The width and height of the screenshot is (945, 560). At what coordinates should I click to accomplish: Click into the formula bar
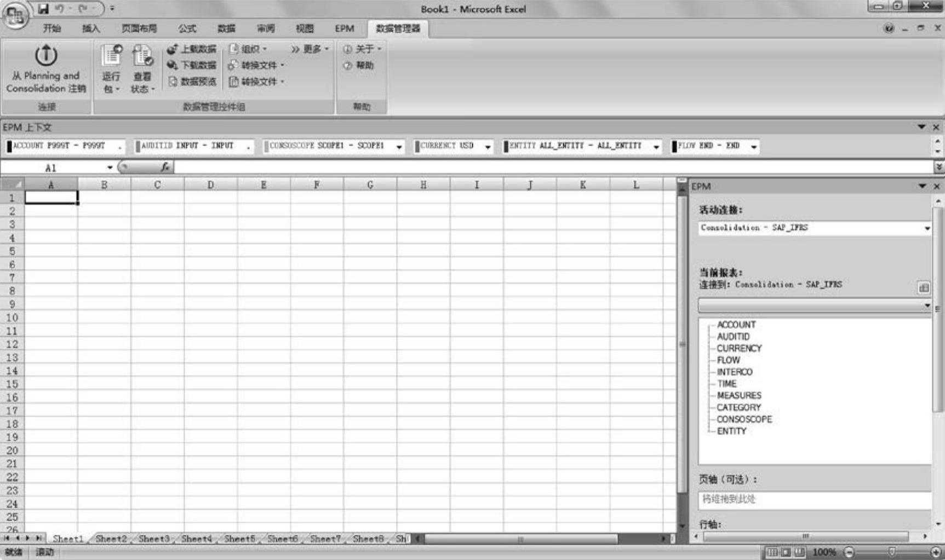point(553,168)
